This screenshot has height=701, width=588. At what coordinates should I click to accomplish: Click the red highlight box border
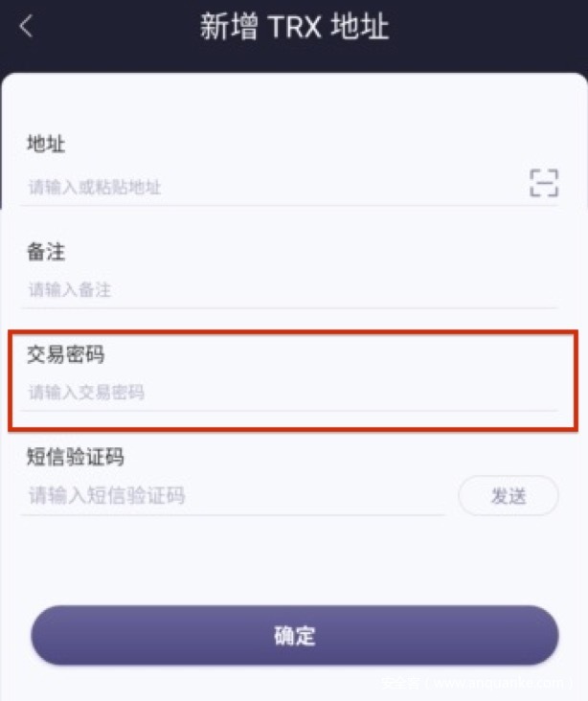[x=293, y=331]
